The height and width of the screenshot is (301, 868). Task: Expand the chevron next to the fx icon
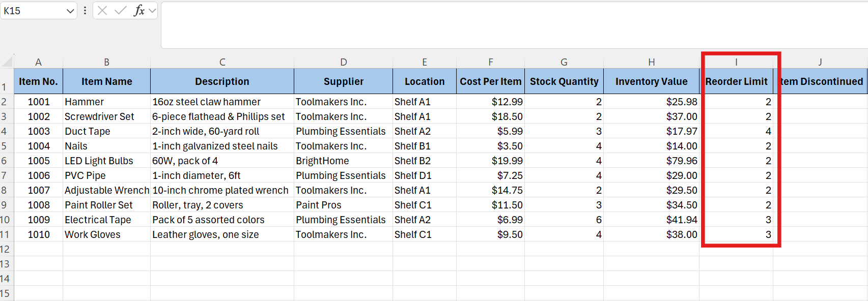(x=152, y=11)
